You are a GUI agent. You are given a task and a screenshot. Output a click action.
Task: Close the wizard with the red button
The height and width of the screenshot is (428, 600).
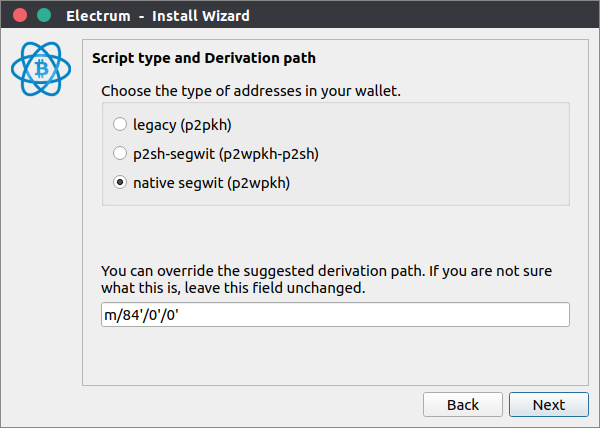pos(20,15)
